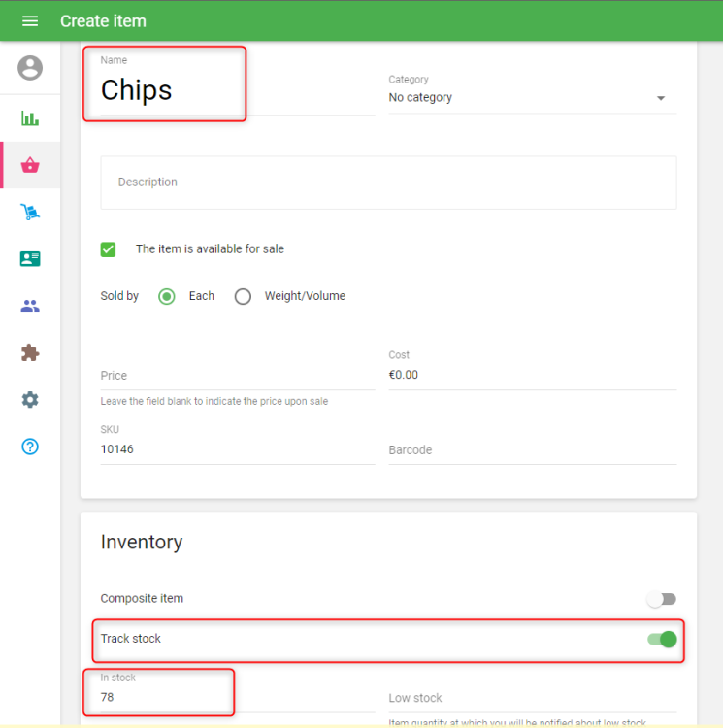Click the Description text field

coord(388,182)
